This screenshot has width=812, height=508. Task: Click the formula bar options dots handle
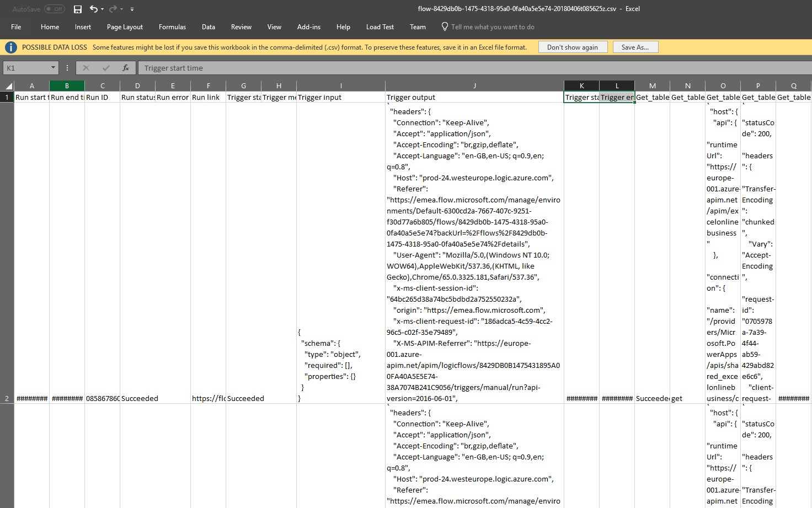tap(67, 68)
